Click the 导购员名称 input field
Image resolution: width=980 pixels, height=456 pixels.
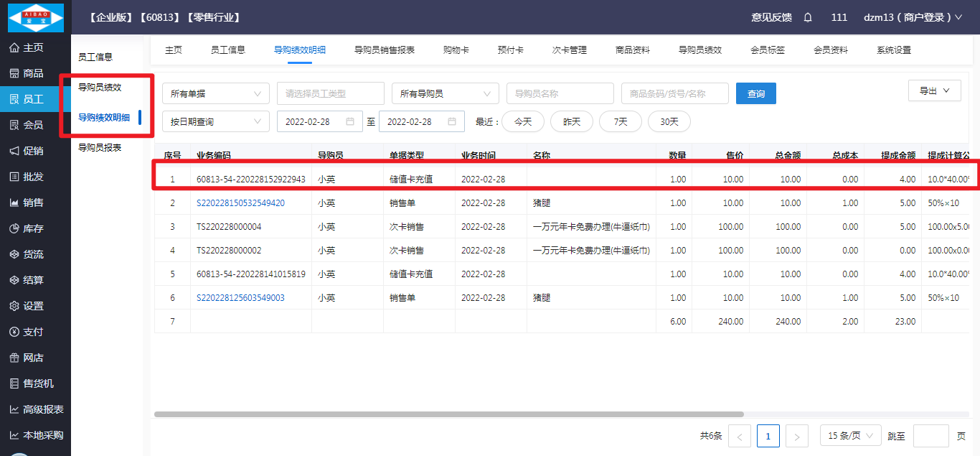pyautogui.click(x=560, y=93)
